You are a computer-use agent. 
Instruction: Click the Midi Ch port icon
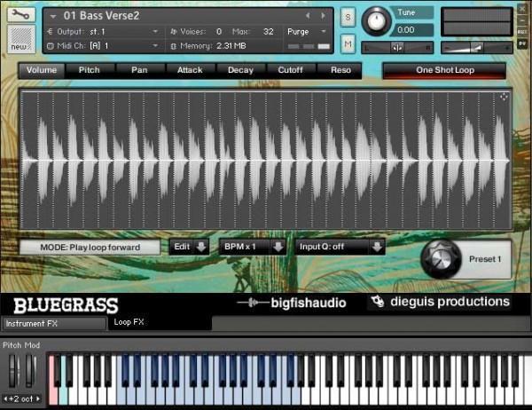pos(51,46)
